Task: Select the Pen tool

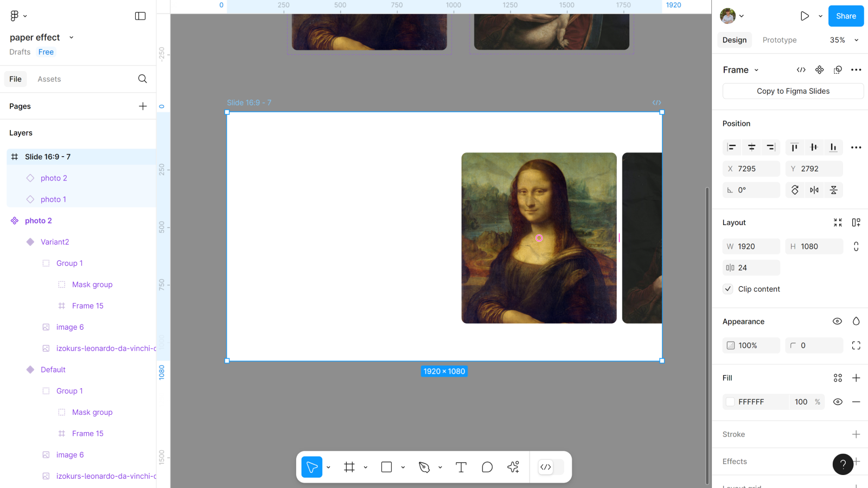Action: point(424,467)
